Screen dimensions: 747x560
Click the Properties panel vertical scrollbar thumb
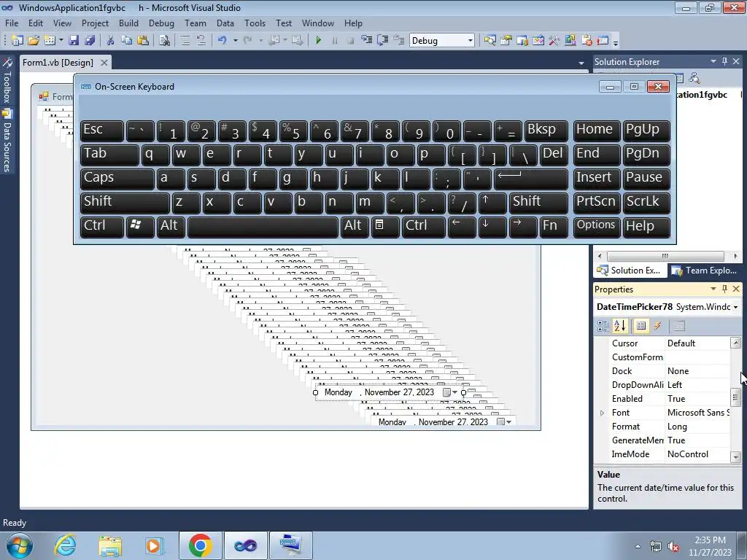coord(735,398)
